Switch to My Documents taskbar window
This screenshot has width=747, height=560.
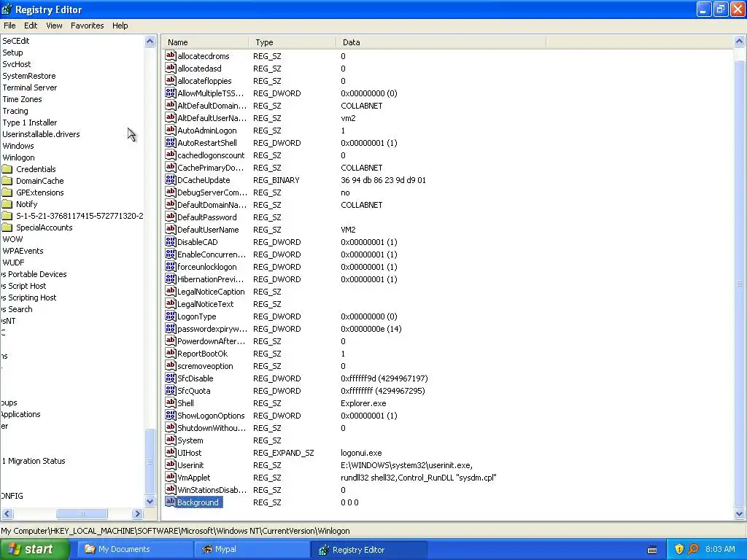pos(134,549)
